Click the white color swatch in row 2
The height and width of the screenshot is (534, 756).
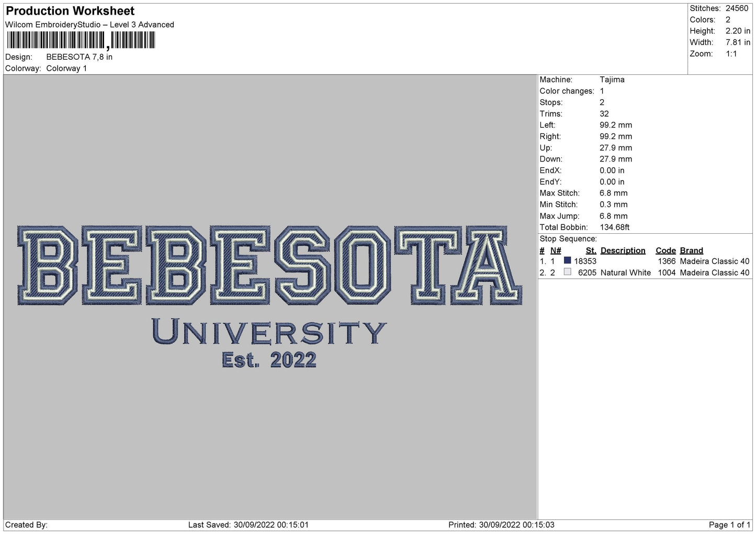pyautogui.click(x=567, y=272)
